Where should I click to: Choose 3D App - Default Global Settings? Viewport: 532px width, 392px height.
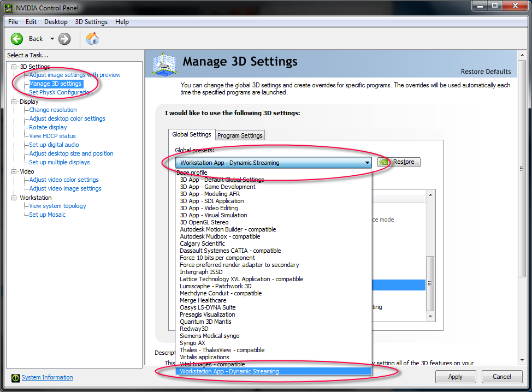click(274, 180)
